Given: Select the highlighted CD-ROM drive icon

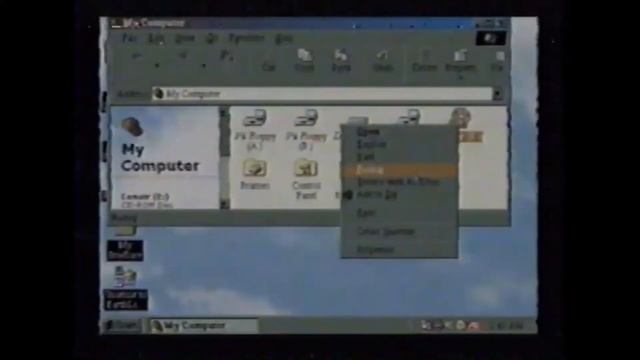Looking at the screenshot, I should 461,118.
